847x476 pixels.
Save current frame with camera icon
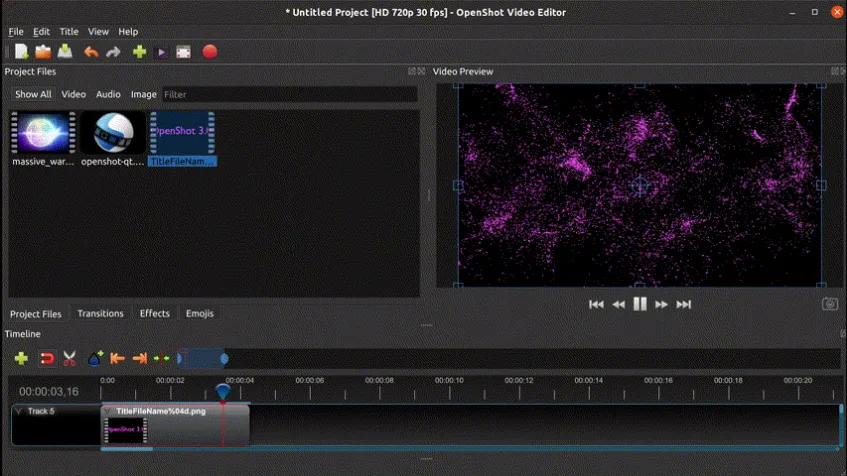pos(829,304)
